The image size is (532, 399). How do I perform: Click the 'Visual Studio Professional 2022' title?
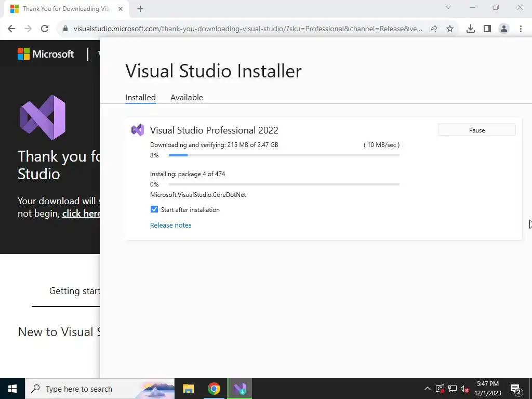coord(214,130)
